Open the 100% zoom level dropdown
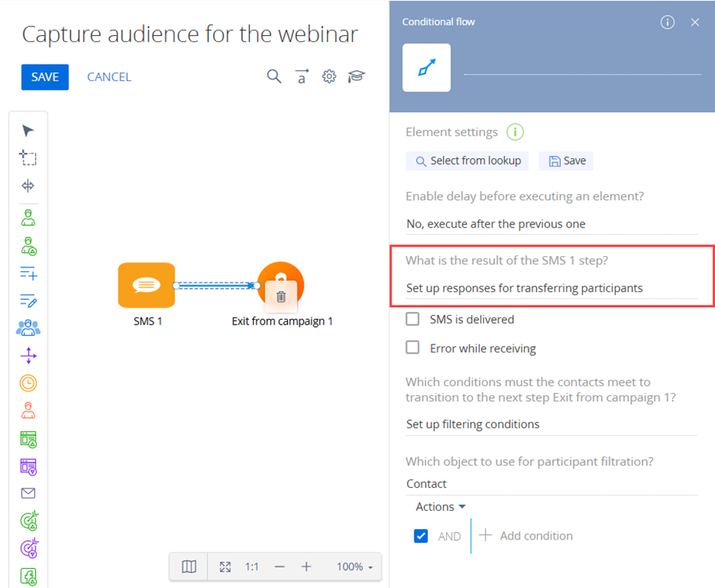 pos(355,567)
